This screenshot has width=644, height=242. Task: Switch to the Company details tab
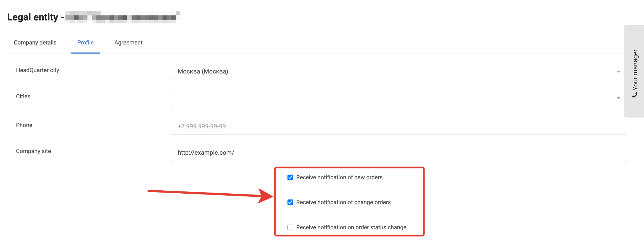[x=35, y=43]
